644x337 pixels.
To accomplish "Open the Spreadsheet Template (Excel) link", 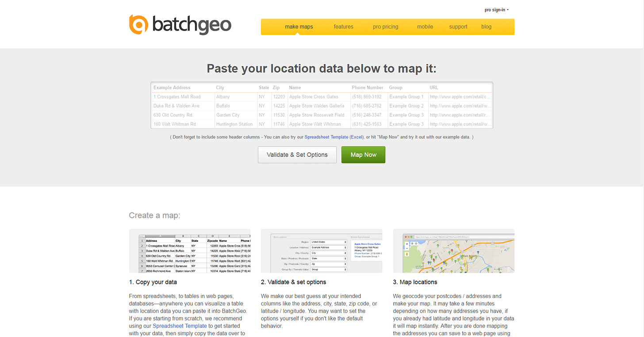I will click(334, 137).
